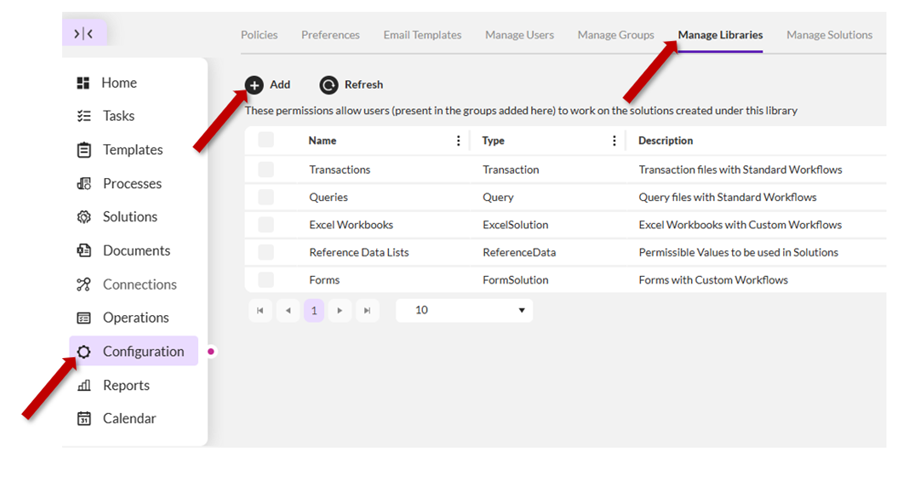Screen dimensions: 902x497
Task: Click the Home icon in the sidebar
Action: [x=84, y=83]
